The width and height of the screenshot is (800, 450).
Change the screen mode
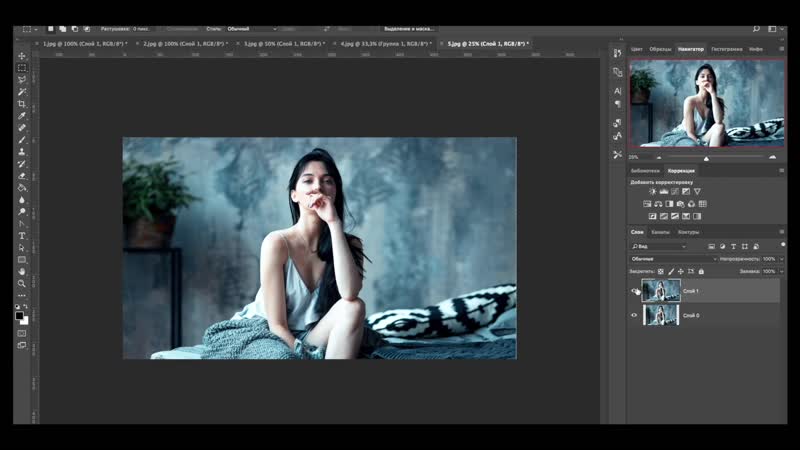(21, 345)
